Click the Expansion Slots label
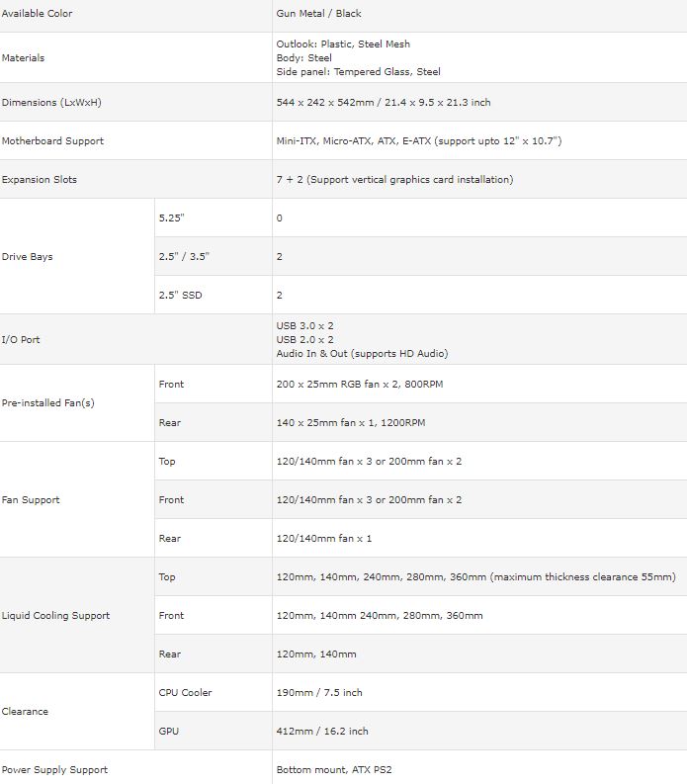This screenshot has width=687, height=784. pyautogui.click(x=39, y=180)
